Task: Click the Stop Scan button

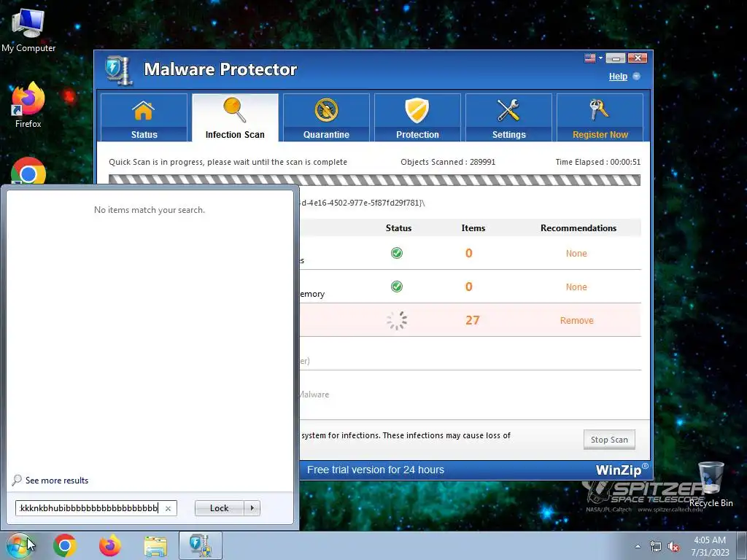Action: pos(609,440)
